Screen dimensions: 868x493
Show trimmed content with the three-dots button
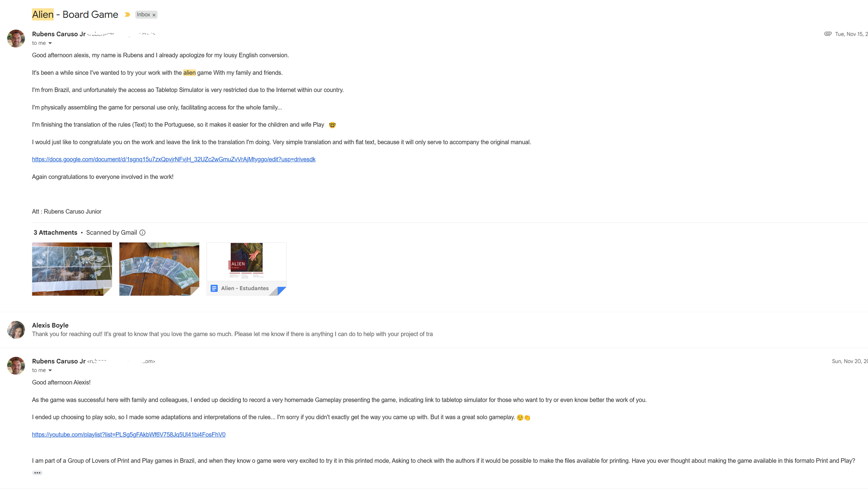(x=37, y=473)
